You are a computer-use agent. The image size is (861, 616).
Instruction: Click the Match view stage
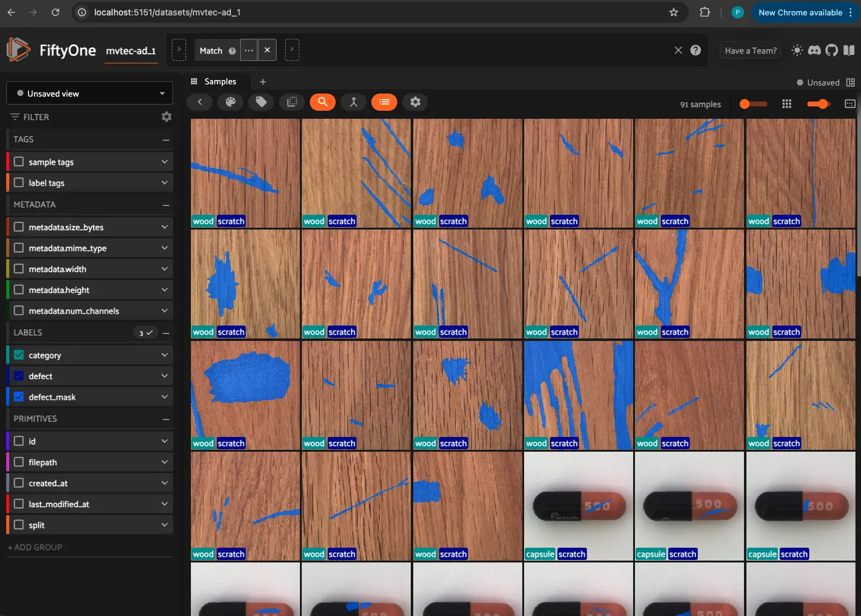(x=211, y=50)
